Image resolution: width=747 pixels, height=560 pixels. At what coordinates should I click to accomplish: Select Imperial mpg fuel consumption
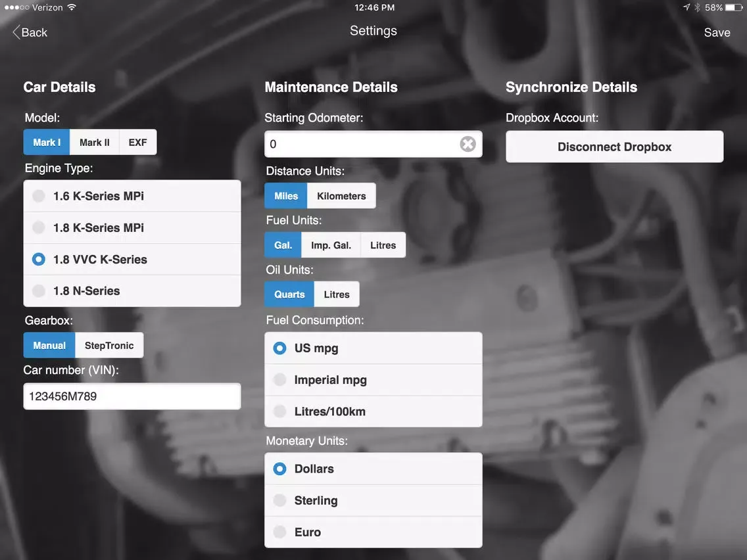click(373, 380)
